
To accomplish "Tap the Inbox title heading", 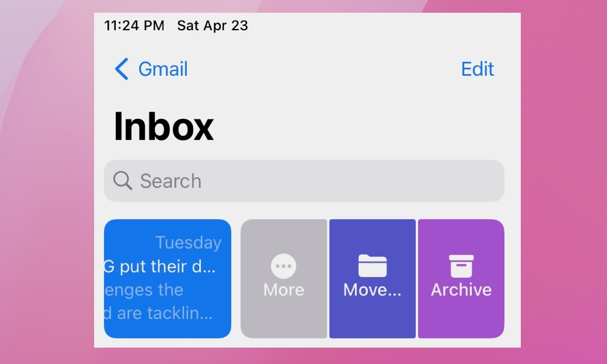I will coord(164,126).
